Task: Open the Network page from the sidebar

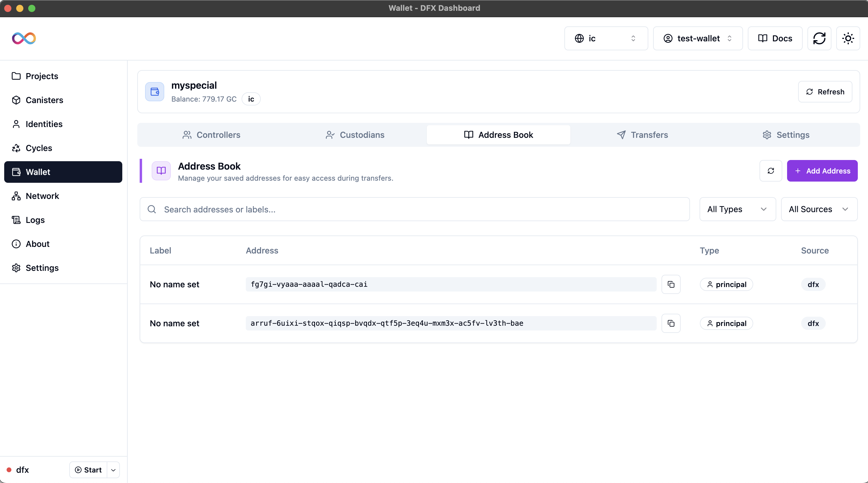Action: coord(42,196)
